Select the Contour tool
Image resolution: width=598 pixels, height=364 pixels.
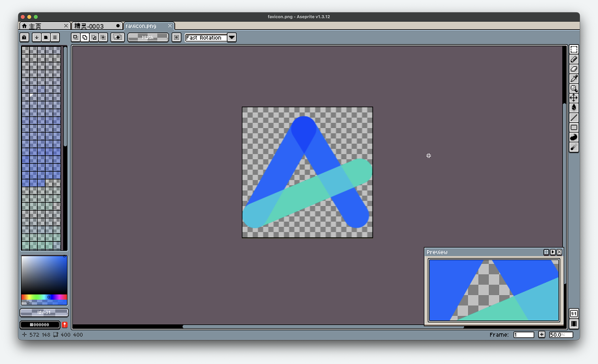click(574, 137)
